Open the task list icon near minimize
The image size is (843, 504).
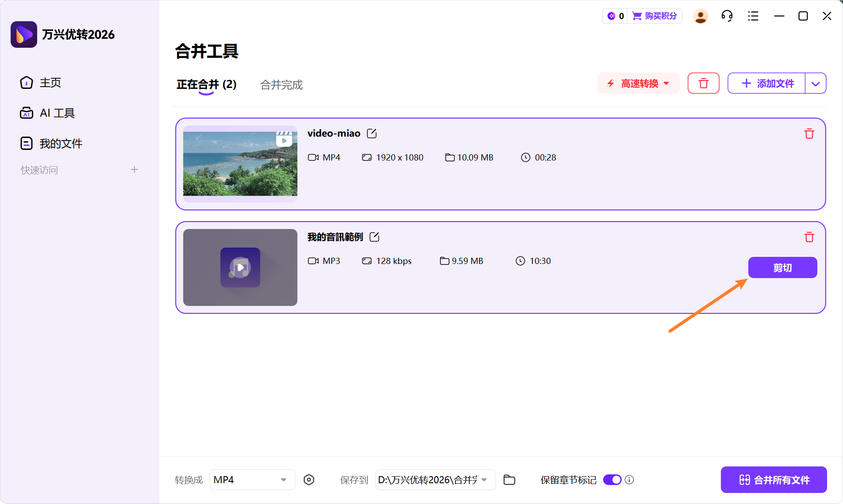pos(753,15)
